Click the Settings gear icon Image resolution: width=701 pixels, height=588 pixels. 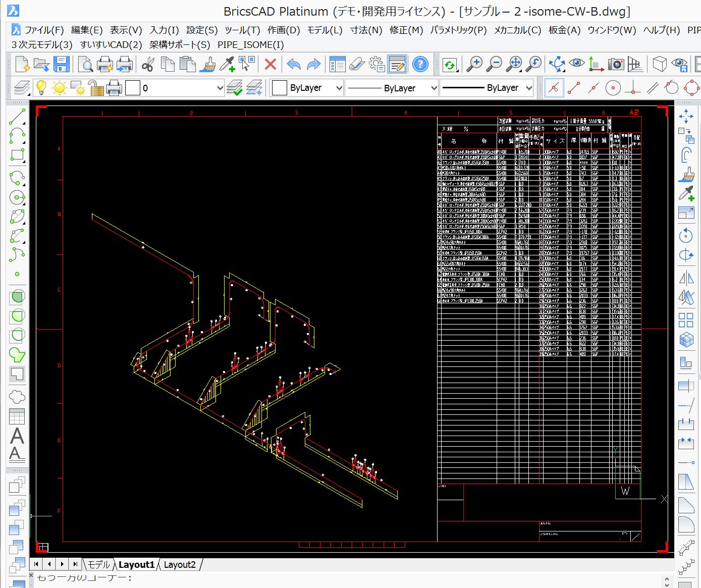(377, 64)
